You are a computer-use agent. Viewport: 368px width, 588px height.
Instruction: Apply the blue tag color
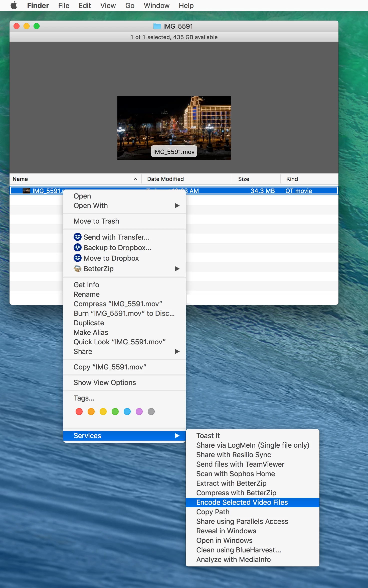pos(127,412)
